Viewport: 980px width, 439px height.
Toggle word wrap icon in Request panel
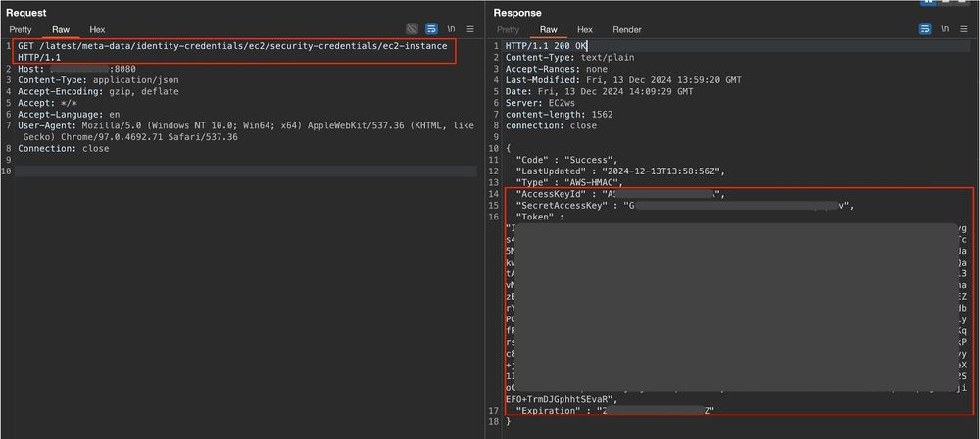click(431, 28)
